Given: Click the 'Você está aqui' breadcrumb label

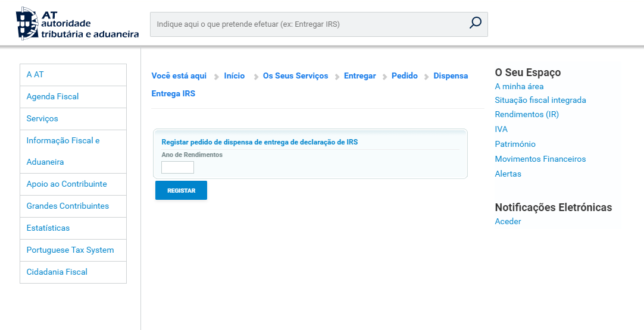Looking at the screenshot, I should point(179,76).
